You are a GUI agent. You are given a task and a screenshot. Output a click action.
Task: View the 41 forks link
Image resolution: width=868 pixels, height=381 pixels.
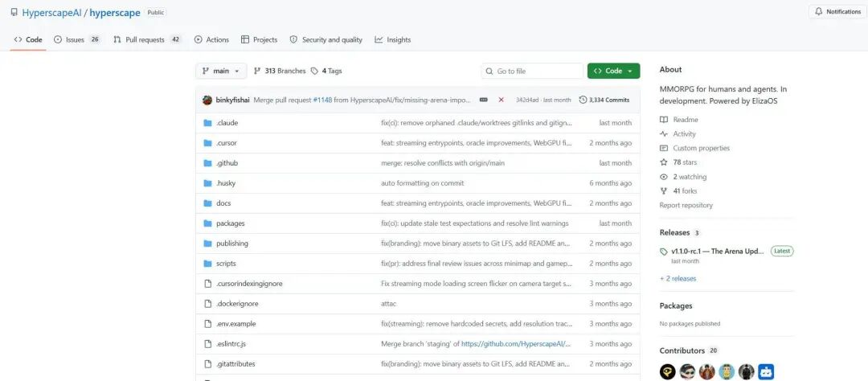pyautogui.click(x=678, y=191)
